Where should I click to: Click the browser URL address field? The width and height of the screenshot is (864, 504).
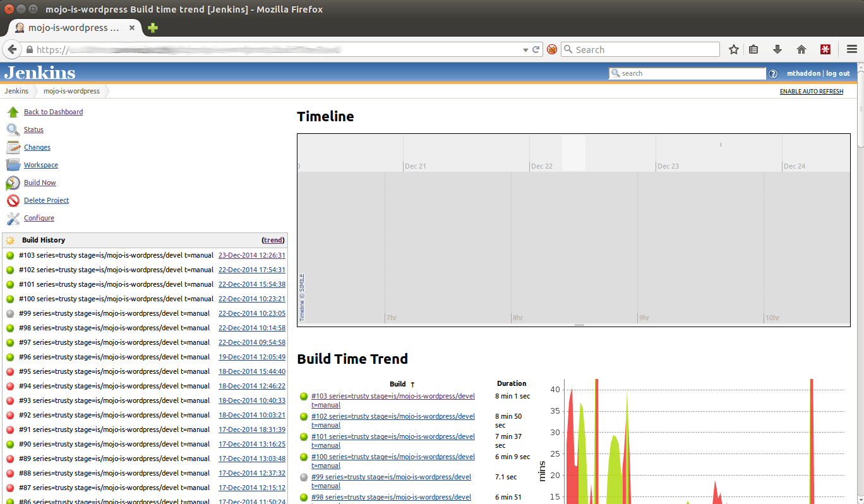coord(272,49)
